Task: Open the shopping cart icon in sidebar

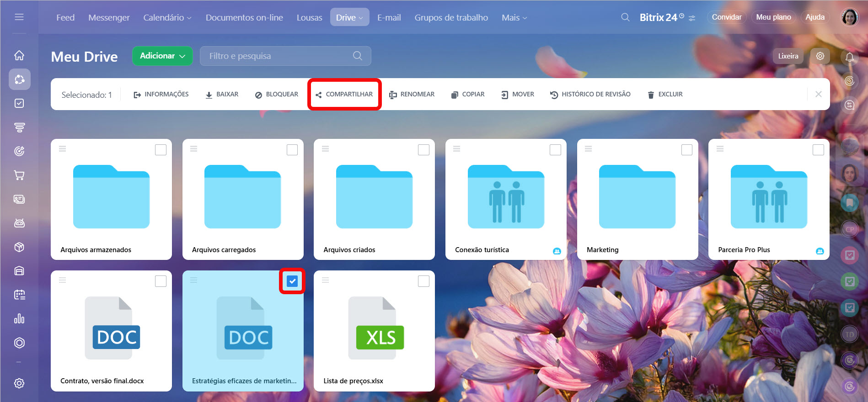Action: point(19,175)
